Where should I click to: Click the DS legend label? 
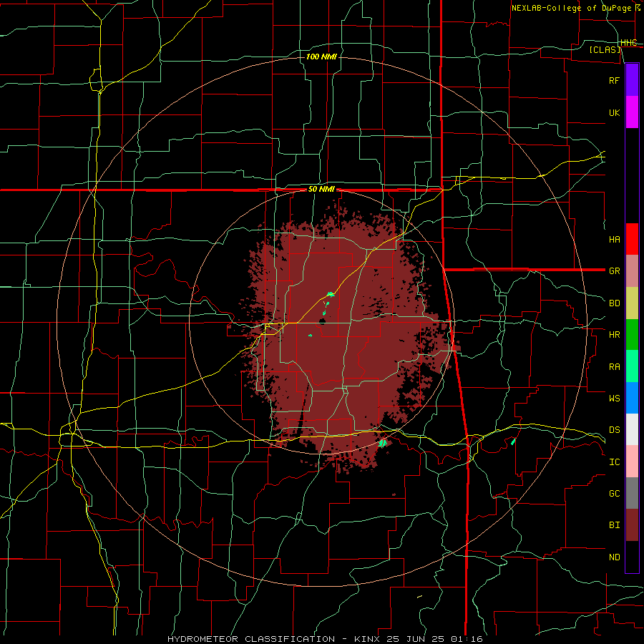click(x=614, y=429)
